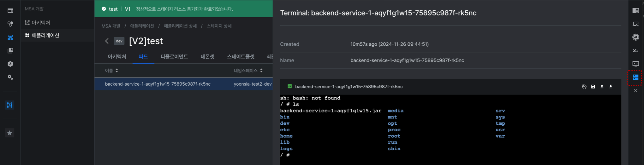Click the 'media' directory in terminal output

pos(396,111)
